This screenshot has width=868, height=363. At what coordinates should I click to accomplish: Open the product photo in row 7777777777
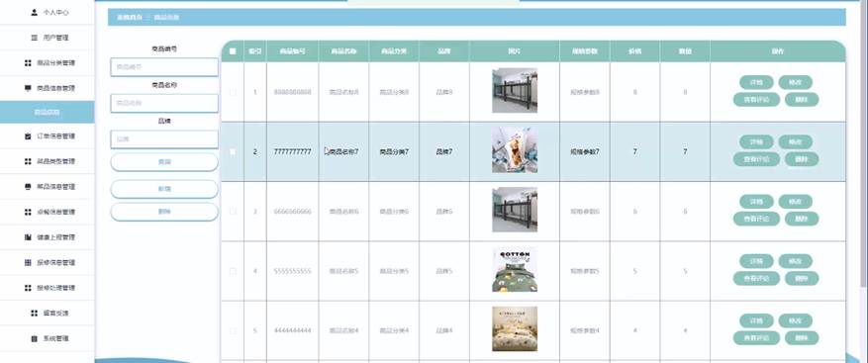tap(515, 150)
